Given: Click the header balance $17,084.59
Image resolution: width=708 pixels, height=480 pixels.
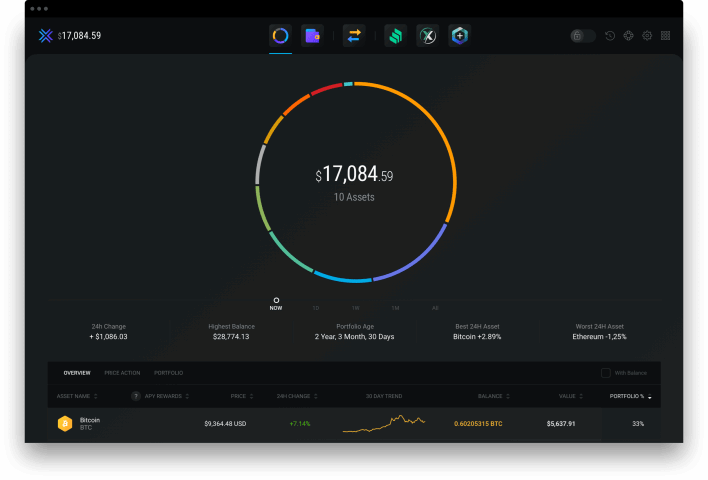Looking at the screenshot, I should (x=79, y=36).
